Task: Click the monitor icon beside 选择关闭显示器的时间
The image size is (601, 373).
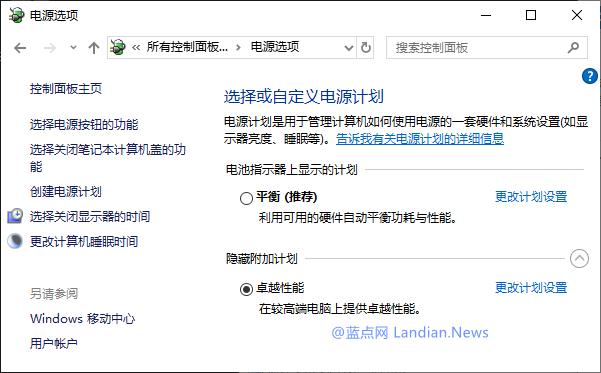Action: click(x=15, y=216)
